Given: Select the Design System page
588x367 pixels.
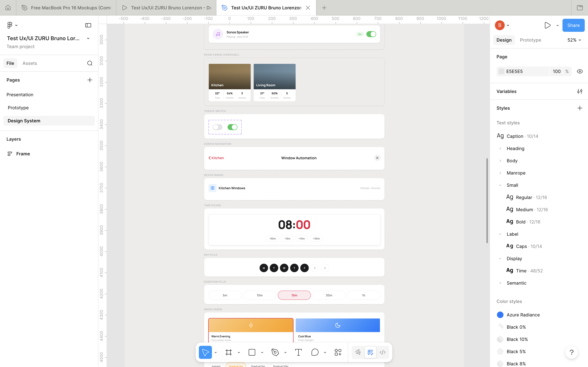Looking at the screenshot, I should pyautogui.click(x=24, y=121).
